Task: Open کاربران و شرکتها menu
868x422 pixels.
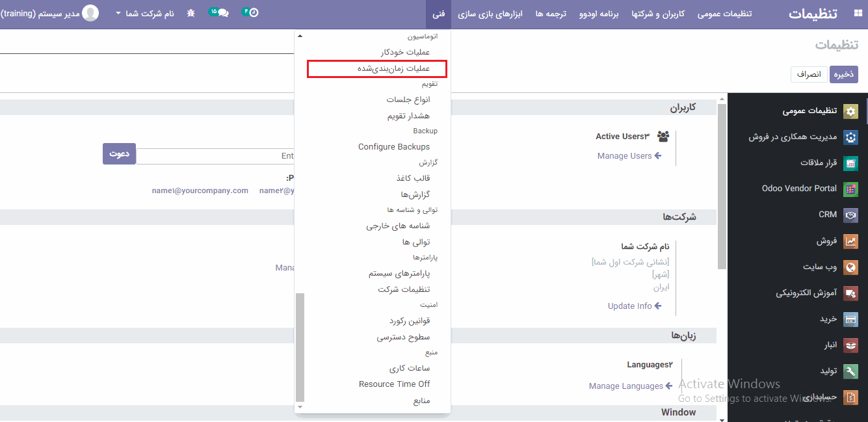Action: tap(658, 14)
